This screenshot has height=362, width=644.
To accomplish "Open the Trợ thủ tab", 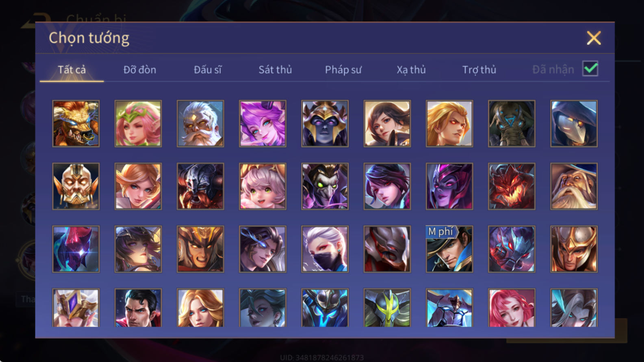I will pos(479,70).
